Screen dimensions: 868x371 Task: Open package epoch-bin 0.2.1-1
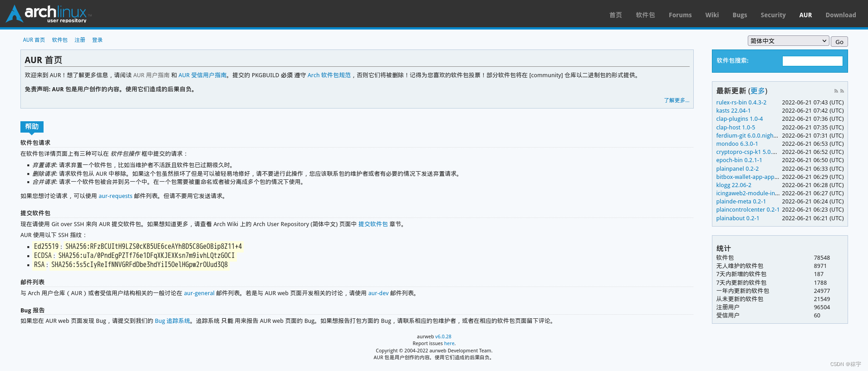739,160
